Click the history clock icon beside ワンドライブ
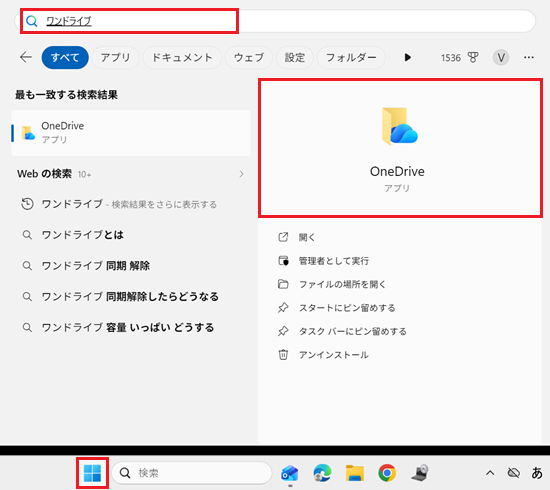 27,204
